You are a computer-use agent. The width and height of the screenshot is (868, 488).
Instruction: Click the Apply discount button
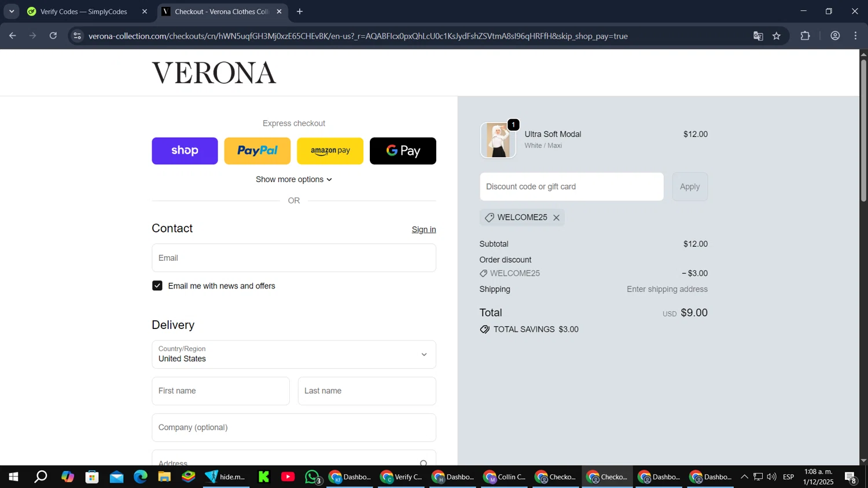[690, 187]
